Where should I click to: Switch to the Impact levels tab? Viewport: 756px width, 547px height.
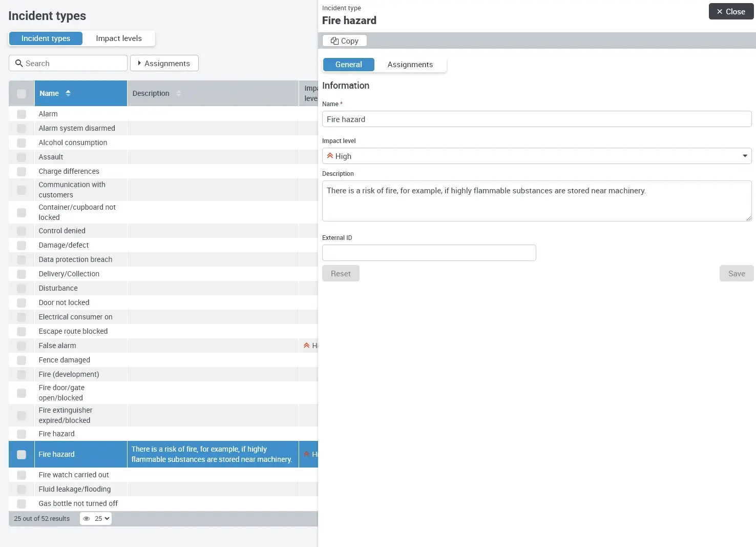(118, 38)
